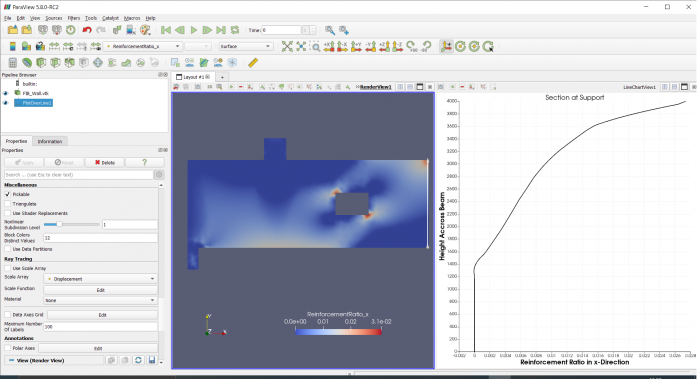Viewport: 700px width, 379px height.
Task: Play the animation
Action: pos(194,30)
